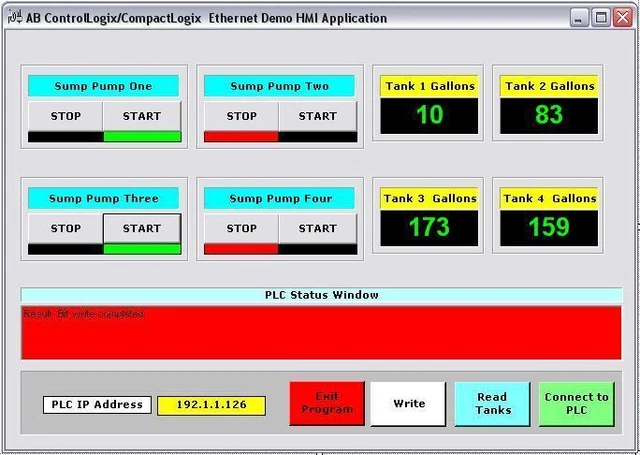
Task: Click the Read Tanks button
Action: click(493, 404)
